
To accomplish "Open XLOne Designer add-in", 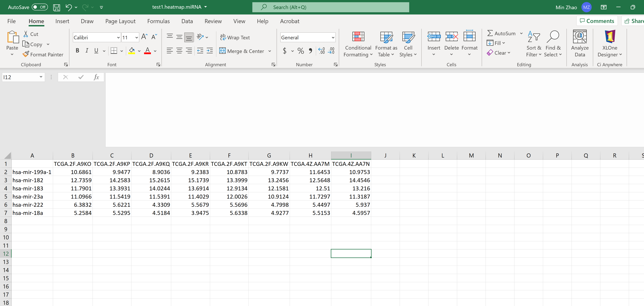I will click(610, 44).
